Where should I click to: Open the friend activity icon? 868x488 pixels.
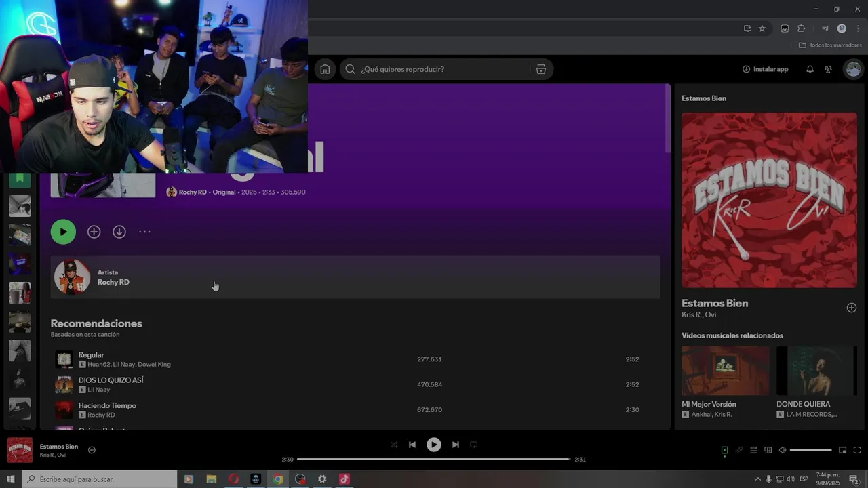[828, 69]
